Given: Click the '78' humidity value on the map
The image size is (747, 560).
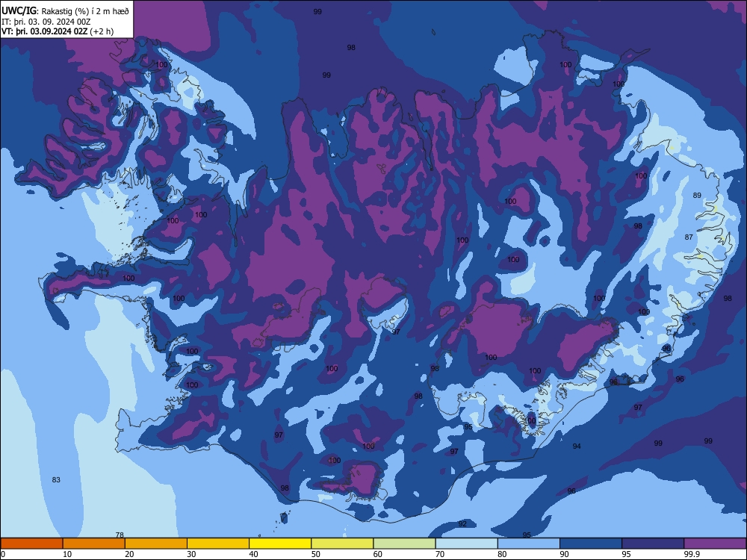Looking at the screenshot, I should click(120, 535).
